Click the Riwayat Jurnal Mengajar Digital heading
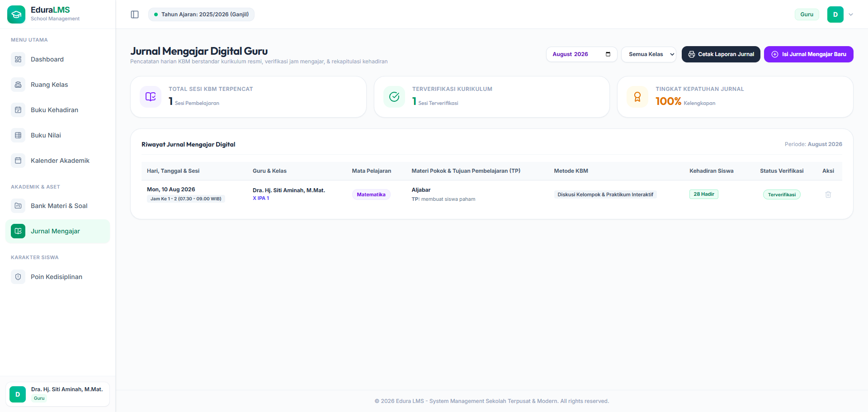868x412 pixels. (x=189, y=144)
